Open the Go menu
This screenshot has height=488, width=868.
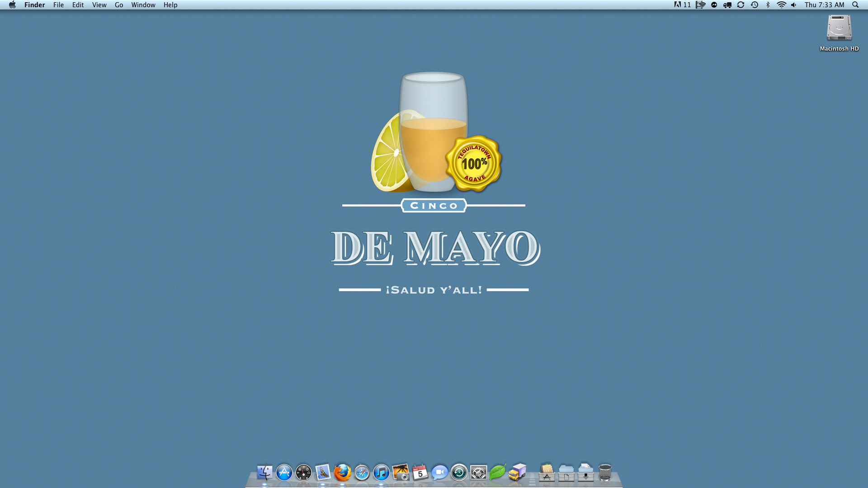coord(119,5)
